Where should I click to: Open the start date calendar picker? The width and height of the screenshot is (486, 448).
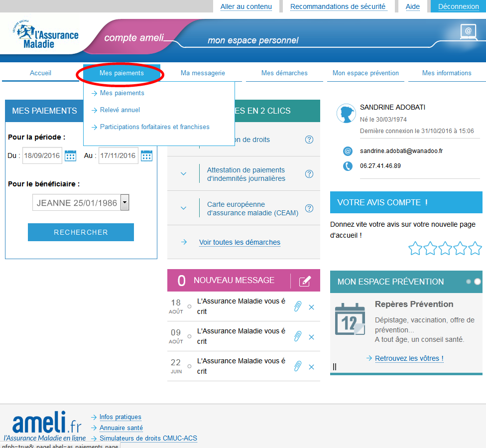click(71, 155)
